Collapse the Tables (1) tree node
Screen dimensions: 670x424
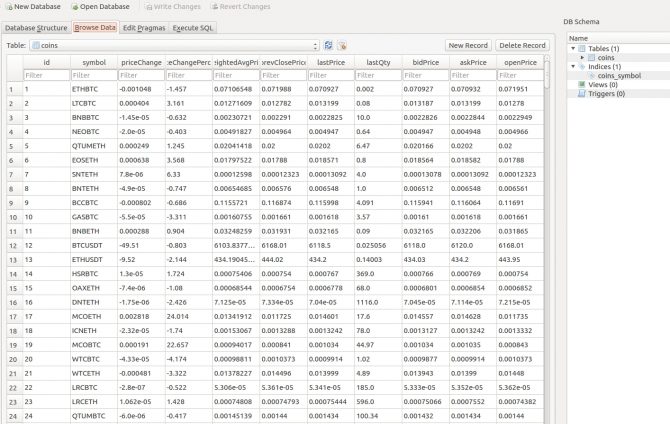click(x=571, y=49)
